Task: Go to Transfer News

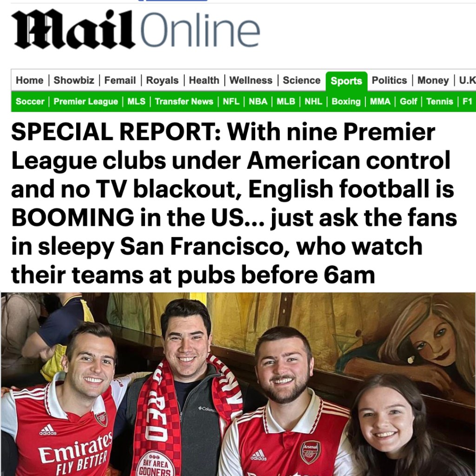Action: (x=184, y=101)
